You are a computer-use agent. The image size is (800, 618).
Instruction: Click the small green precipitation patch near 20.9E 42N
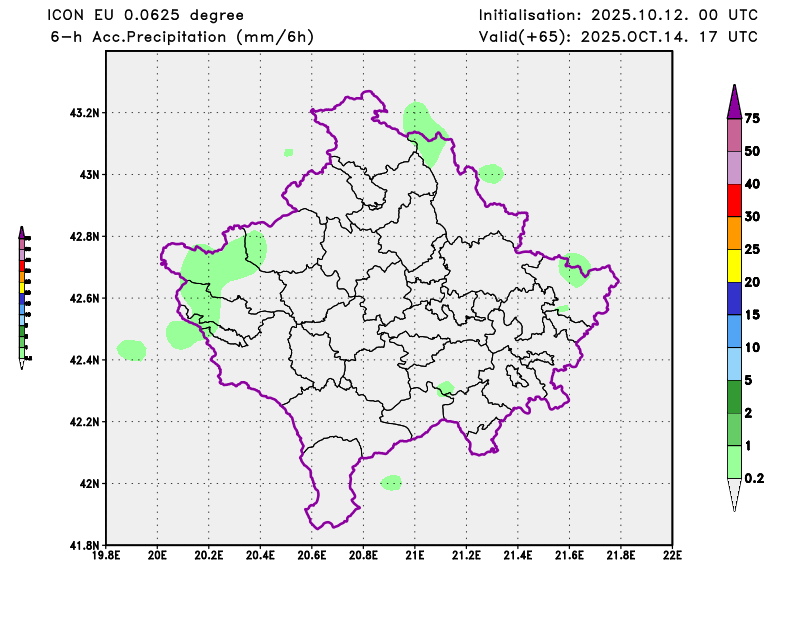coord(391,483)
